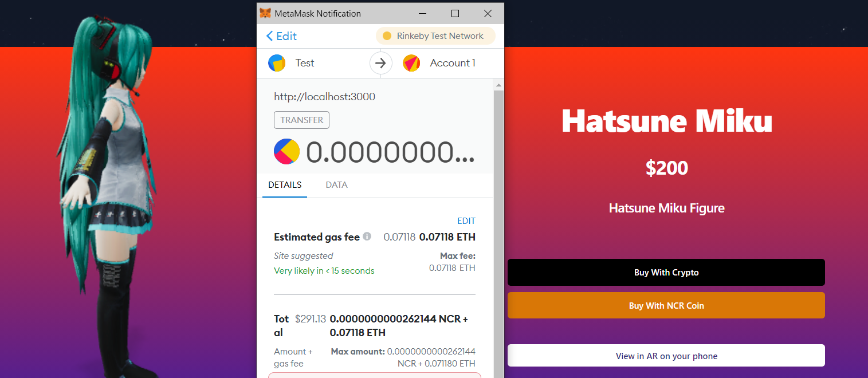The image size is (868, 378).
Task: Click the $200 price text
Action: (666, 168)
